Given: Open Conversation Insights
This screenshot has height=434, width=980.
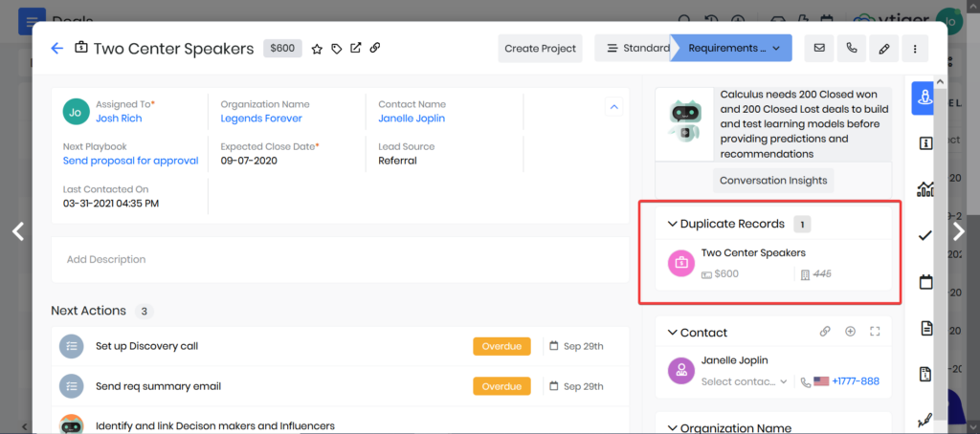Looking at the screenshot, I should pyautogui.click(x=773, y=180).
